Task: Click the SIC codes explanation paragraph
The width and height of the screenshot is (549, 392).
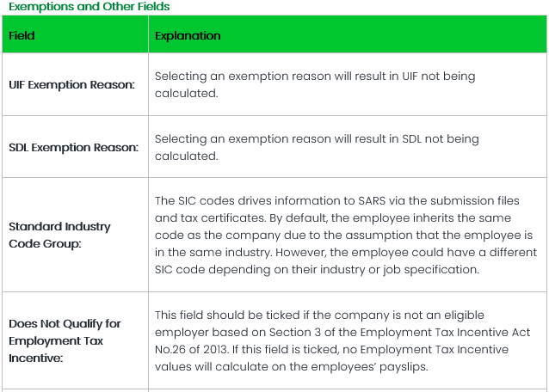Action: coord(344,235)
